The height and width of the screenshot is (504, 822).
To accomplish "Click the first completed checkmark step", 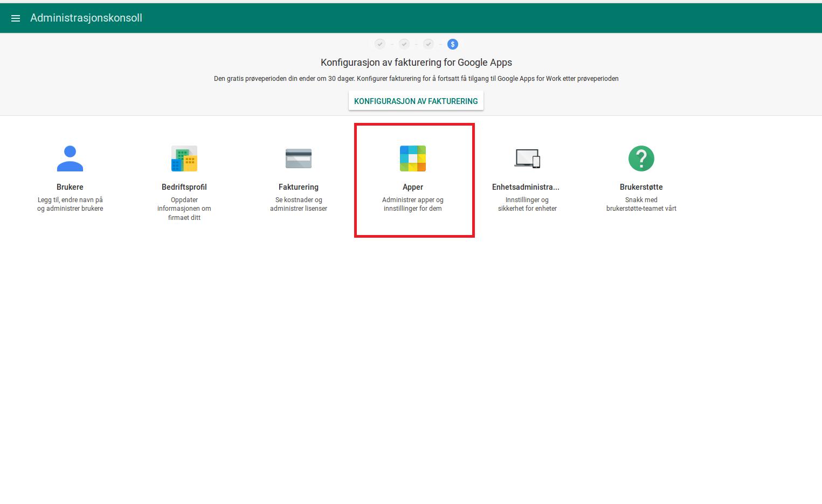I will pos(380,44).
